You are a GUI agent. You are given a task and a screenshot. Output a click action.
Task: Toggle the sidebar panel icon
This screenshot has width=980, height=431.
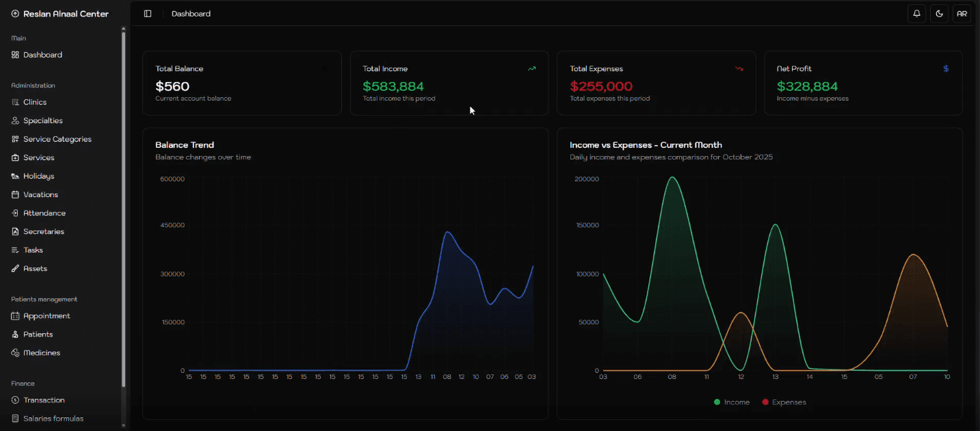(x=148, y=14)
